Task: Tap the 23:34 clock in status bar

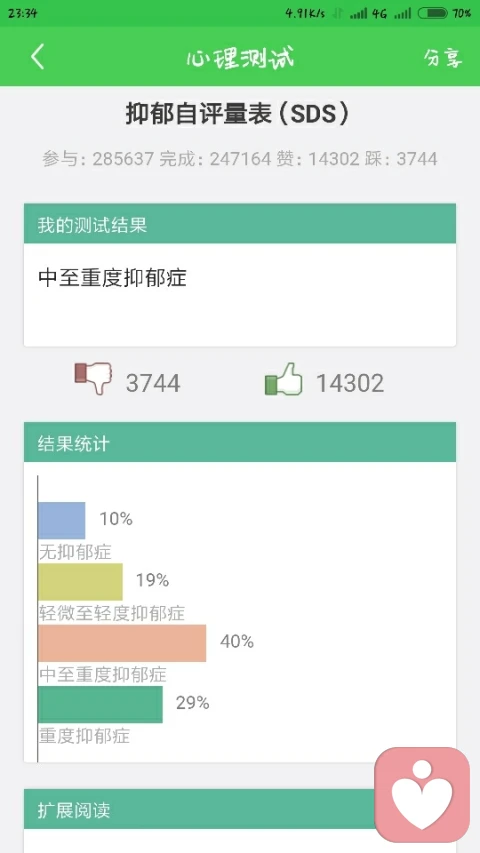Action: coord(22,13)
